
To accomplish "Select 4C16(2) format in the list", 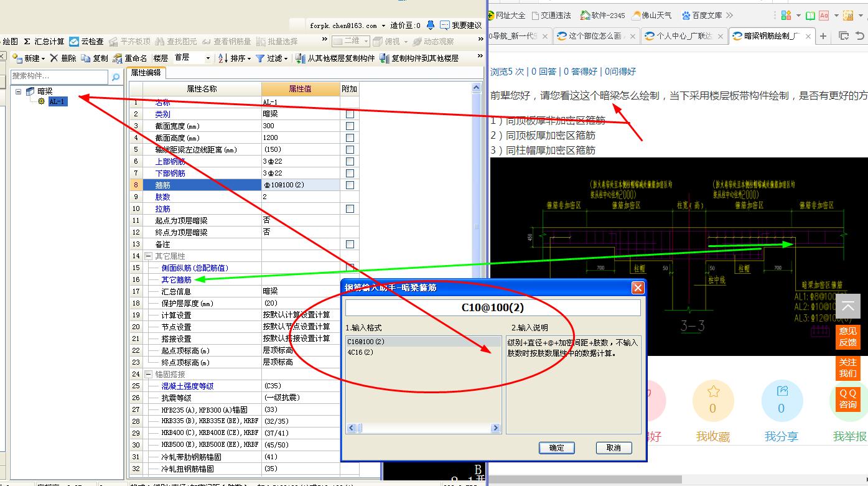I will click(x=423, y=352).
